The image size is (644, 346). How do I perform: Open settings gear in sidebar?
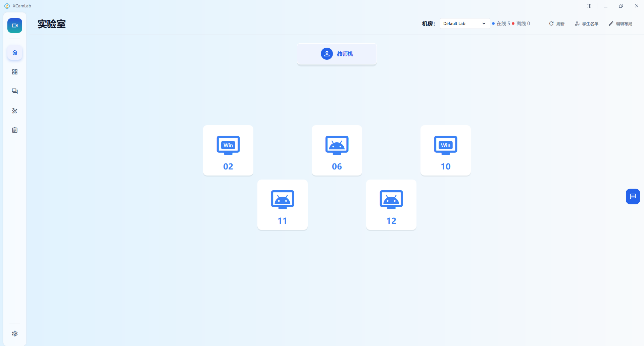15,334
